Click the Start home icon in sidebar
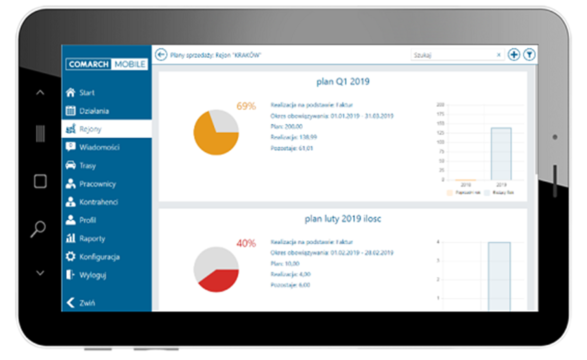This screenshot has height=360, width=587. (70, 92)
